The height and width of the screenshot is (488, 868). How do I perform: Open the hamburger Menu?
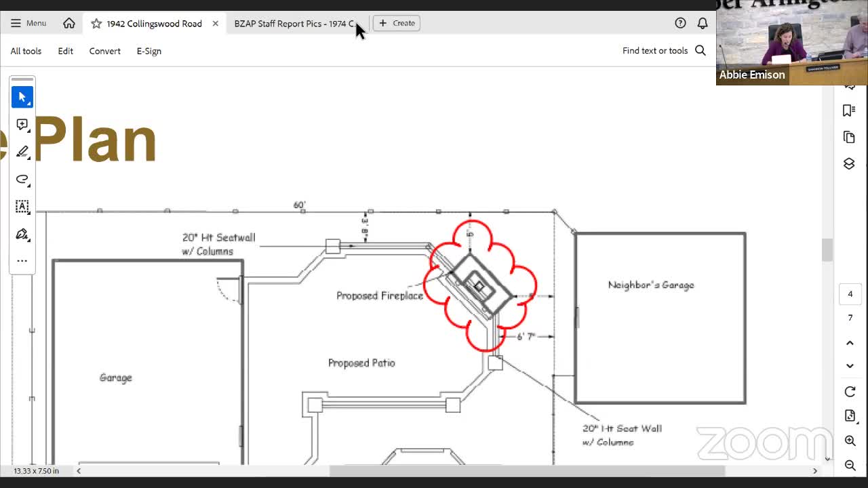pos(28,23)
